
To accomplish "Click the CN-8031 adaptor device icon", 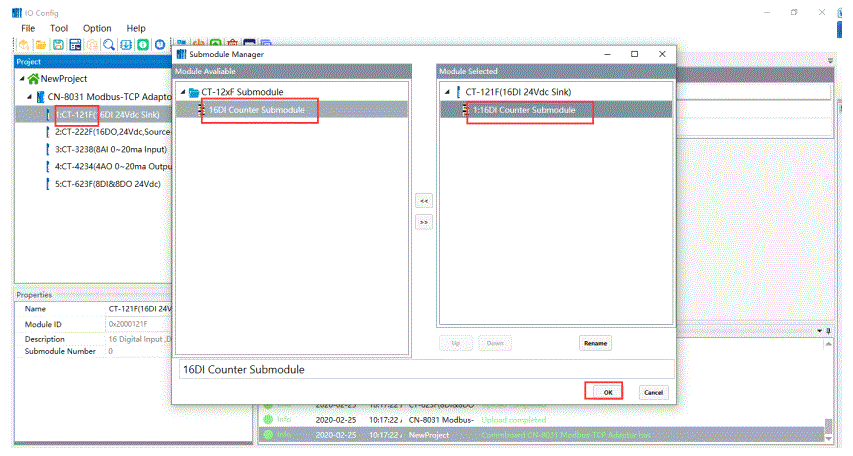I will click(x=40, y=97).
